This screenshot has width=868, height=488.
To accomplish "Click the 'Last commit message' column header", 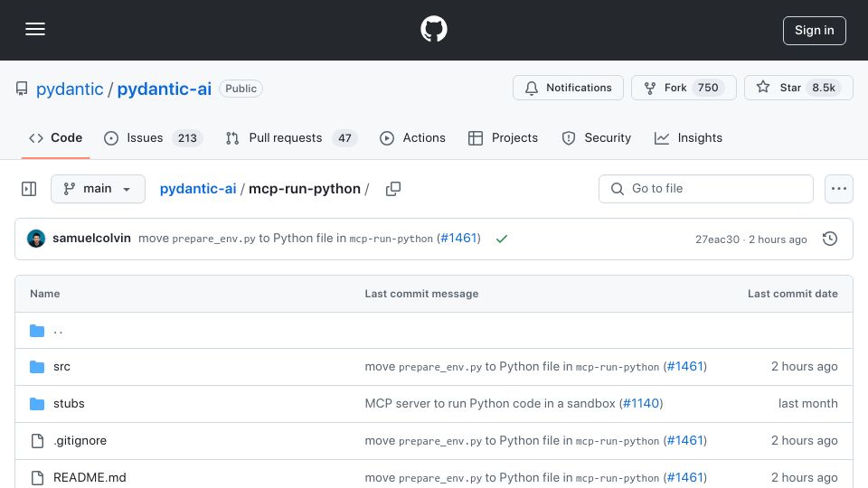I will click(421, 294).
